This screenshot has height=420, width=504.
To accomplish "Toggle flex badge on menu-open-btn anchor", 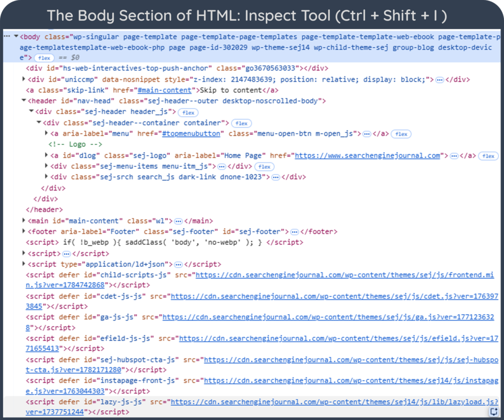I will [x=401, y=134].
